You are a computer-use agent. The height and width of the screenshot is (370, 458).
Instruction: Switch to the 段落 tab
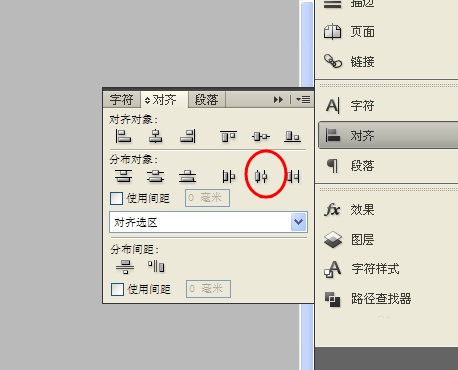pyautogui.click(x=207, y=99)
